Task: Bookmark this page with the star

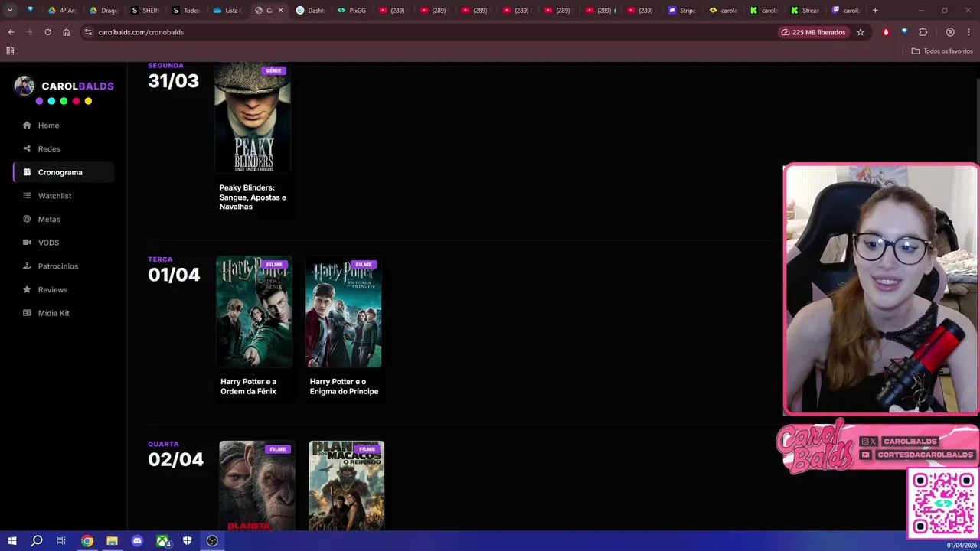Action: [861, 32]
